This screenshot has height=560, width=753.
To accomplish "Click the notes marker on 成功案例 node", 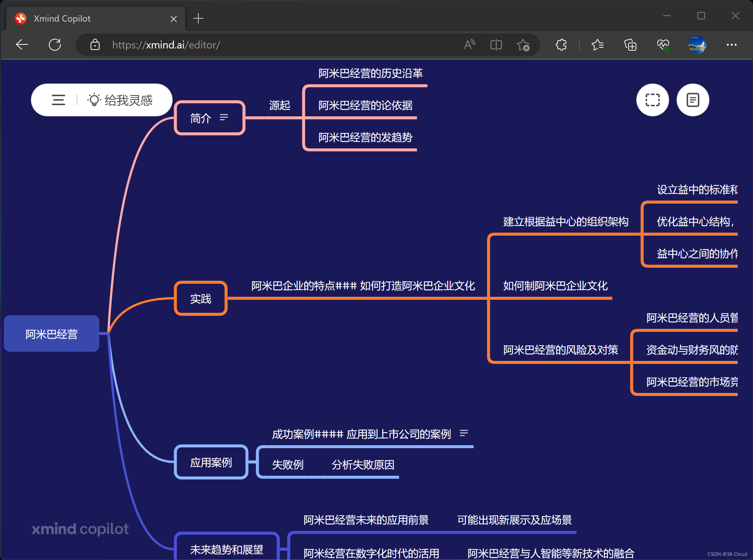I will (x=464, y=434).
